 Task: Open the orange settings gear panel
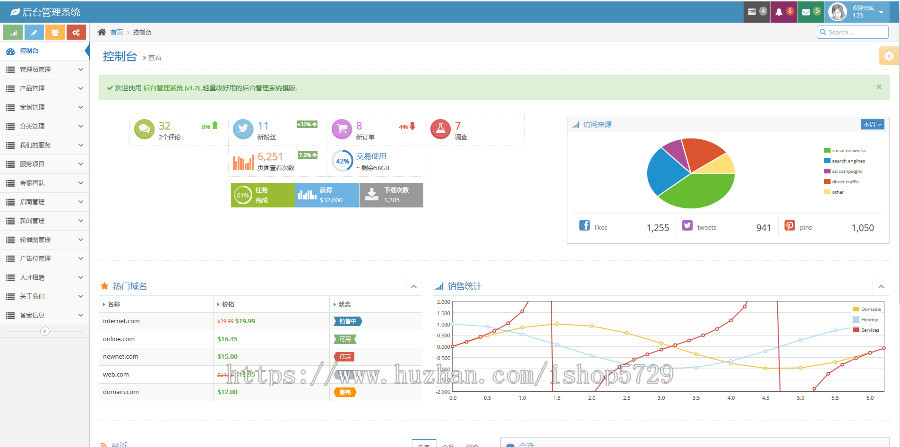point(887,56)
